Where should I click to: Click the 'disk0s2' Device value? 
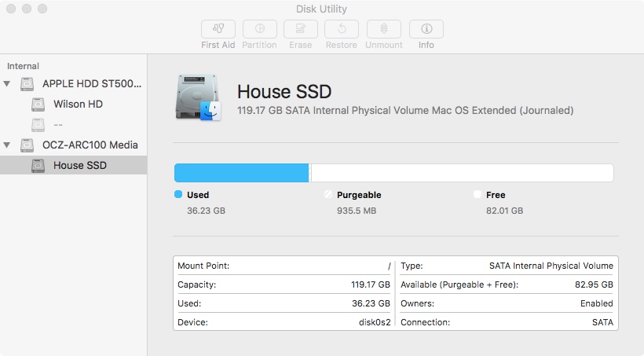(375, 322)
